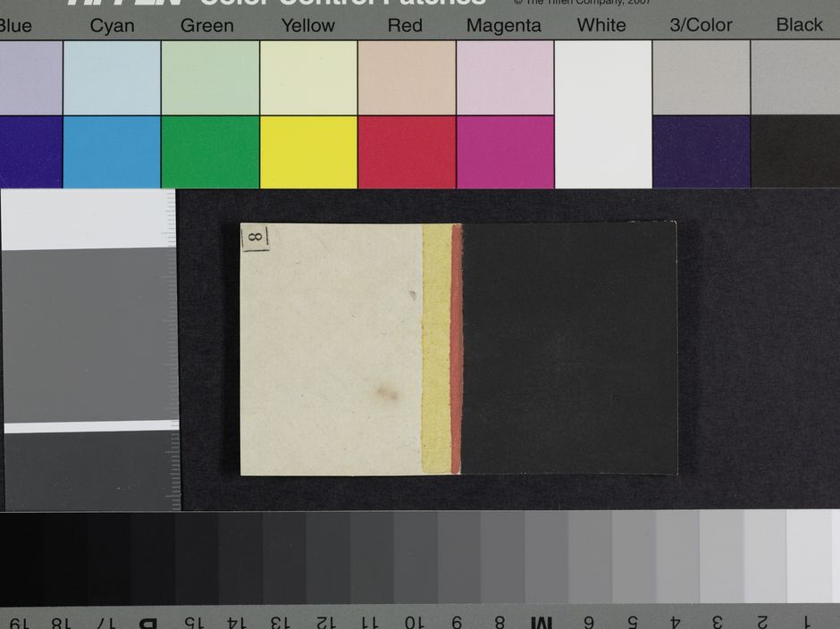Select the saturated green color patch

tap(210, 152)
